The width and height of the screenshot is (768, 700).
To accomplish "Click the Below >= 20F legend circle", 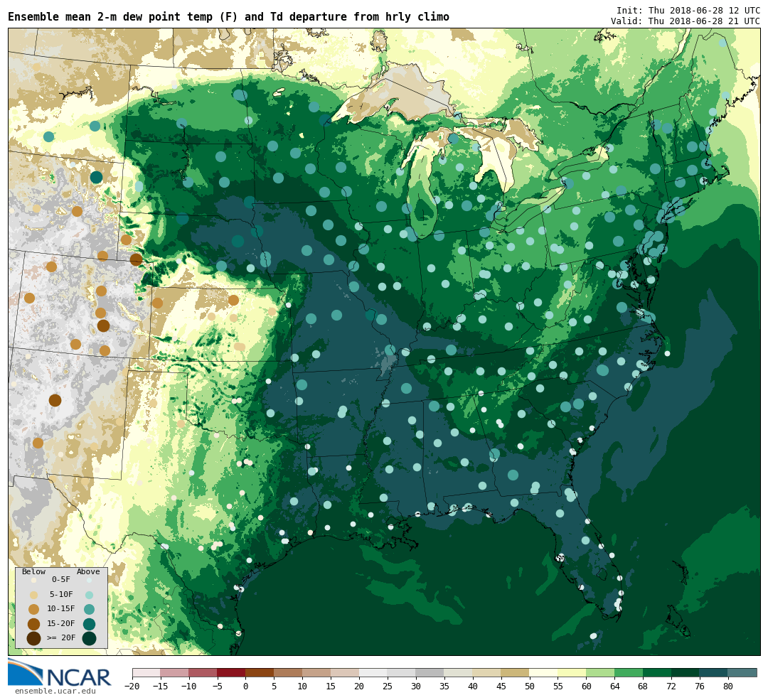I will [34, 638].
